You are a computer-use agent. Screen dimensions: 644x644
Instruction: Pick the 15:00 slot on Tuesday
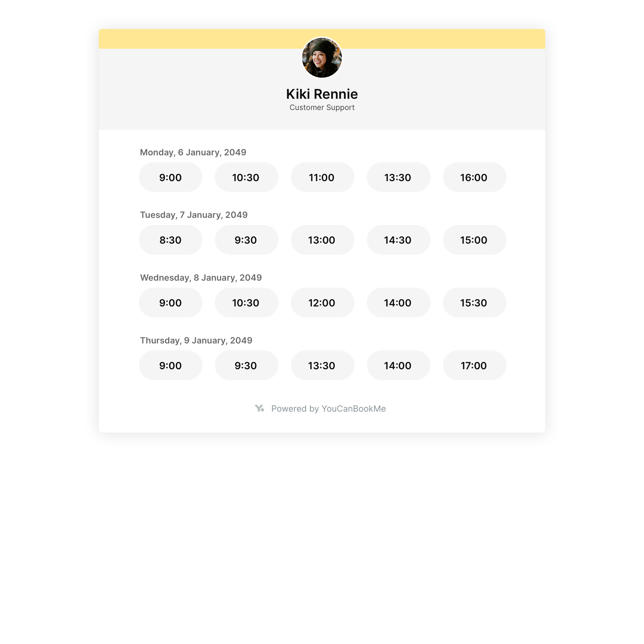(474, 240)
